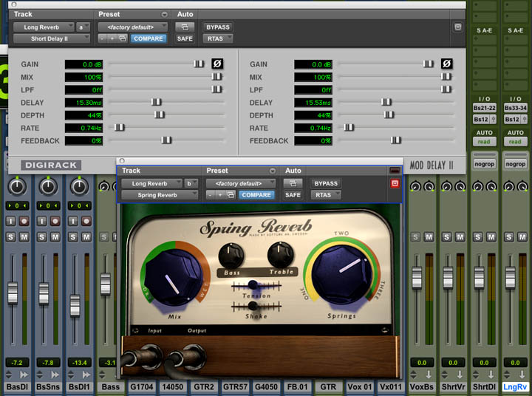The width and height of the screenshot is (532, 396).
Task: Solo the LngRv track
Action: pos(509,237)
